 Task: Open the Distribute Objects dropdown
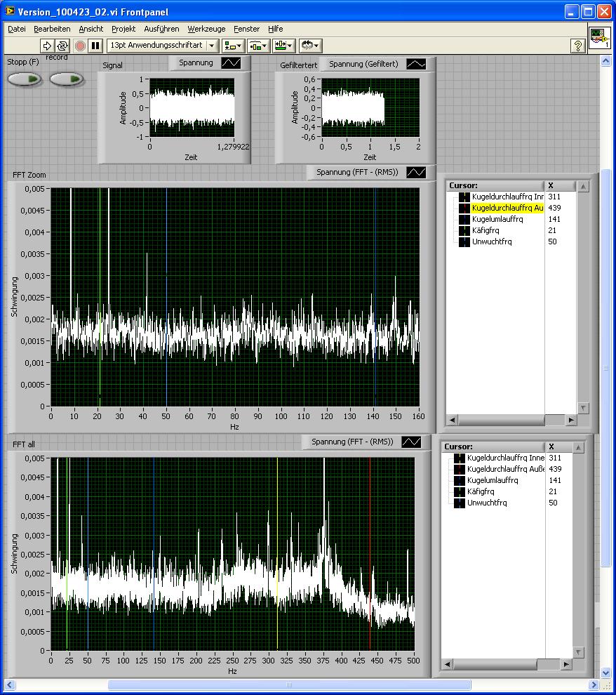click(x=259, y=46)
